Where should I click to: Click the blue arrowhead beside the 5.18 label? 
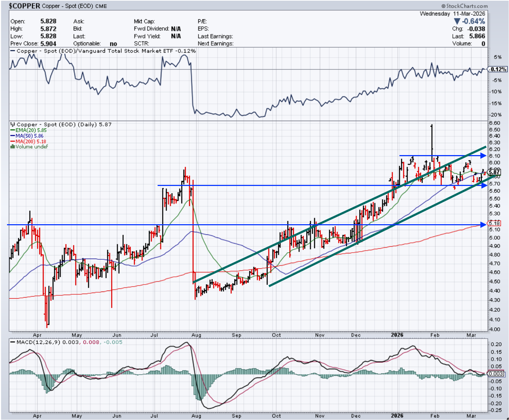click(x=483, y=225)
